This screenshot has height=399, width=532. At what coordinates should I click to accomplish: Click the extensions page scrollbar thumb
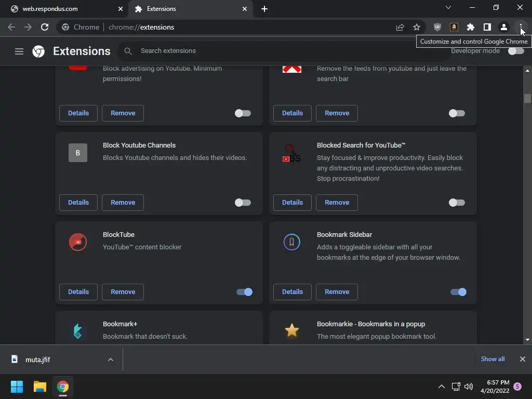pyautogui.click(x=527, y=98)
